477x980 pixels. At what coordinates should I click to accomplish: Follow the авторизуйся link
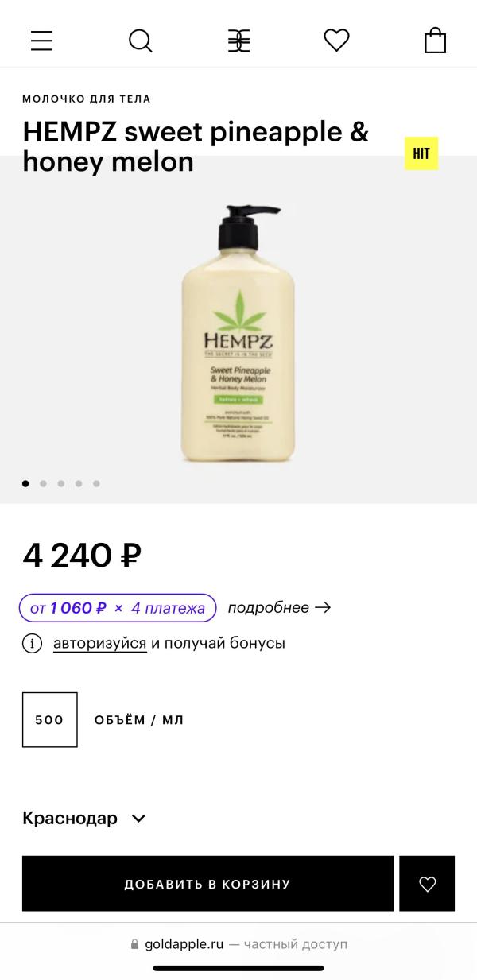(x=100, y=643)
